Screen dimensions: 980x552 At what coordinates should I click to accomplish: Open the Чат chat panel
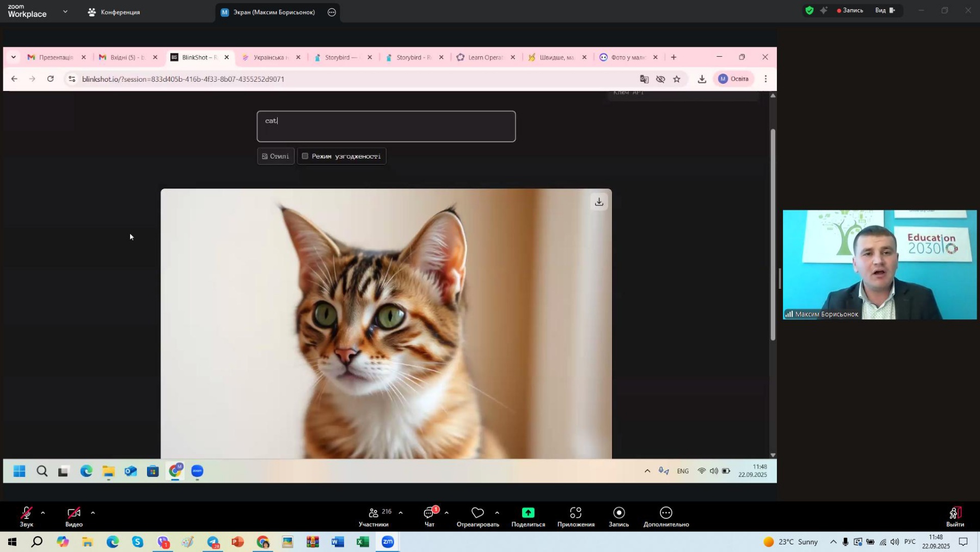click(430, 517)
